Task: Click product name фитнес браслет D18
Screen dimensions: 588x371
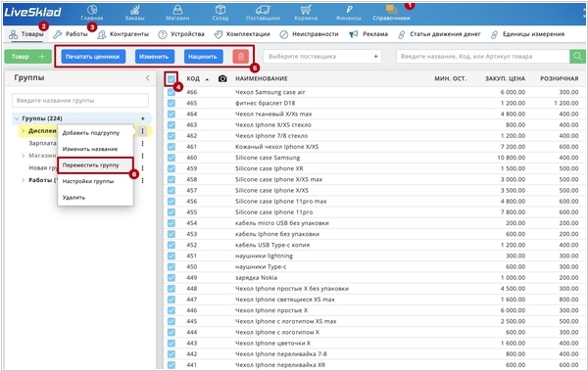Action: [x=266, y=103]
